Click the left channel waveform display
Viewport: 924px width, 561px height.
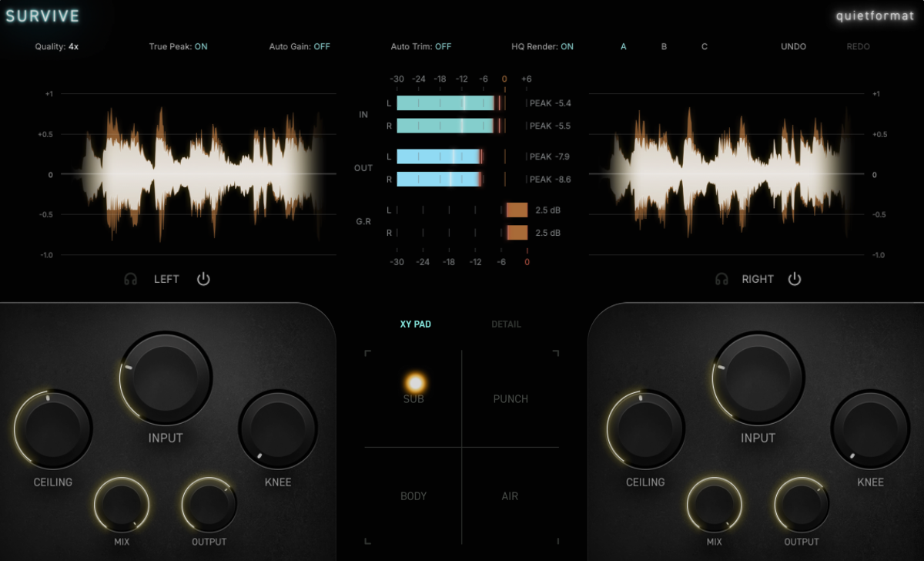point(198,174)
